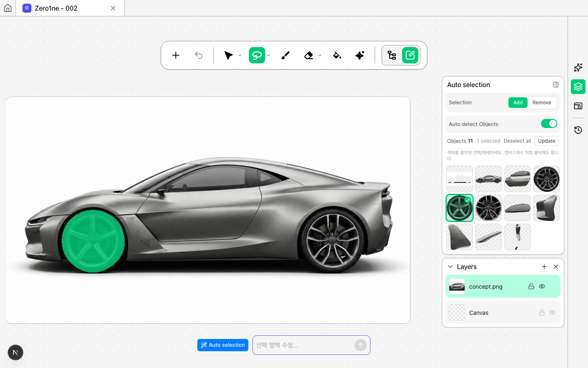The height and width of the screenshot is (368, 588).
Task: Click the green layers icon in sidebar
Action: 578,87
